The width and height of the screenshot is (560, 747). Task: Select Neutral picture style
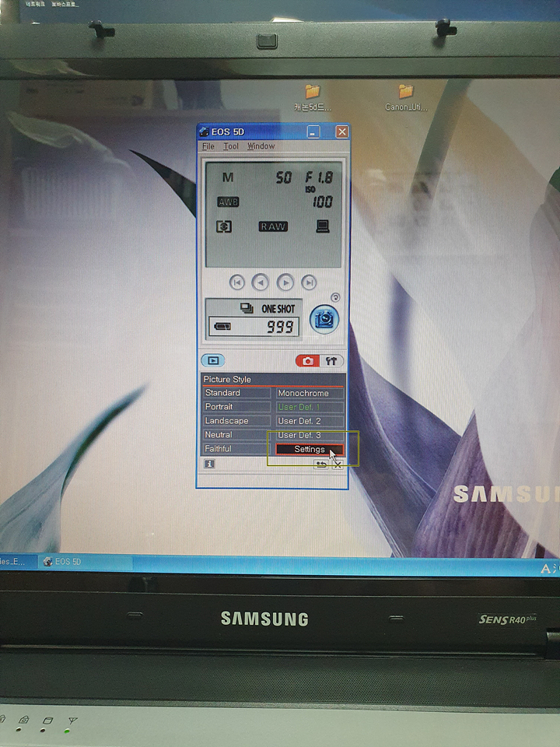(x=236, y=434)
